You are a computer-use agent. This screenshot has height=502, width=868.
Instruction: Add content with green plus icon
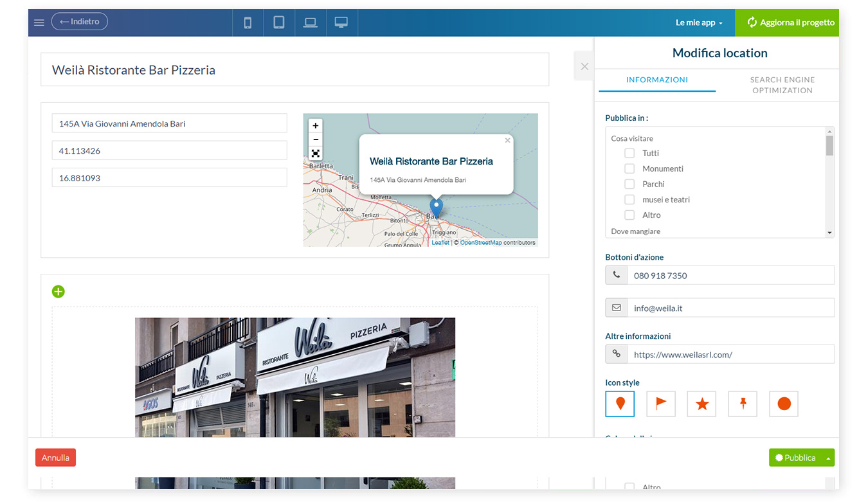[x=59, y=292]
